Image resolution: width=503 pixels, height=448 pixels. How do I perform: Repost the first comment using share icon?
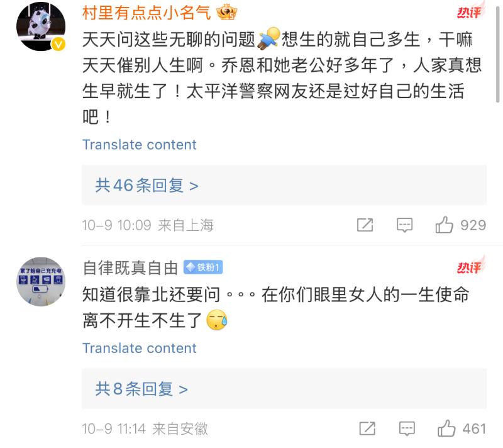tap(365, 225)
